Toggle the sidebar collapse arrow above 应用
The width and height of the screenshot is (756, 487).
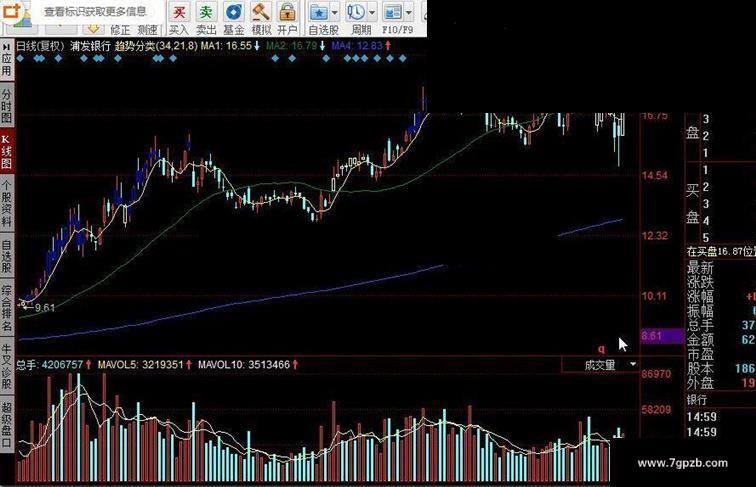[6, 47]
